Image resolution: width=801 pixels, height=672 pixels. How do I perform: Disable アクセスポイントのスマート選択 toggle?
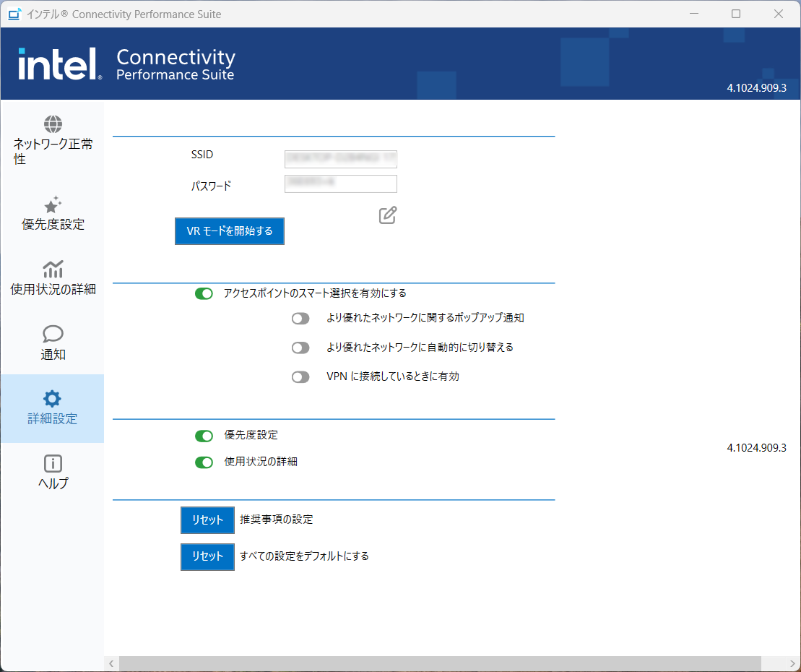[204, 293]
